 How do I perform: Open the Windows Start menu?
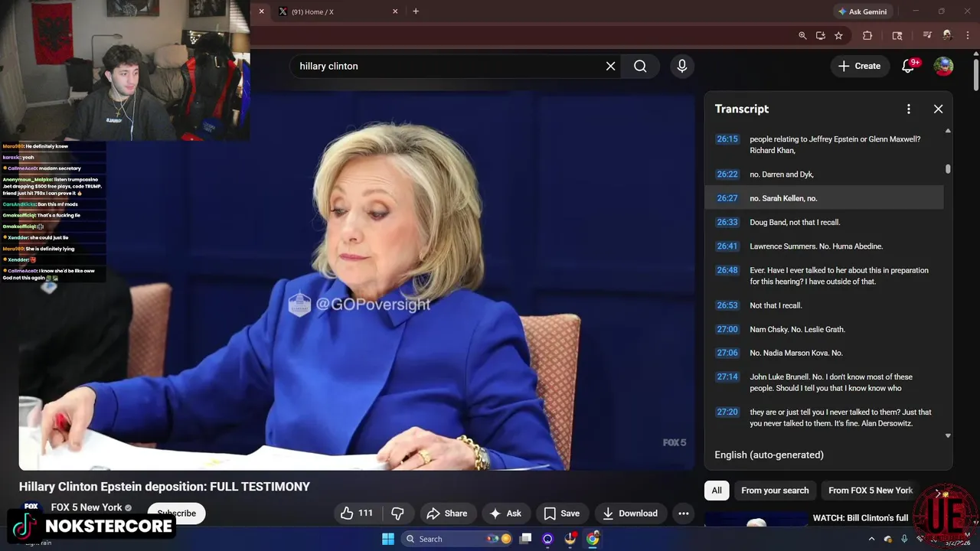(x=388, y=539)
